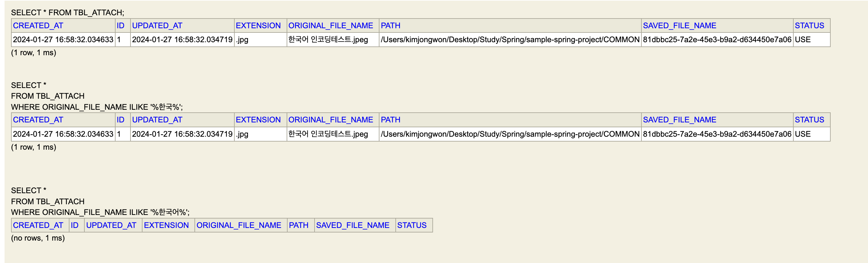Select the 'USE' cell in the '%한국%' result
Image resolution: width=868 pixels, height=263 pixels.
tap(812, 134)
